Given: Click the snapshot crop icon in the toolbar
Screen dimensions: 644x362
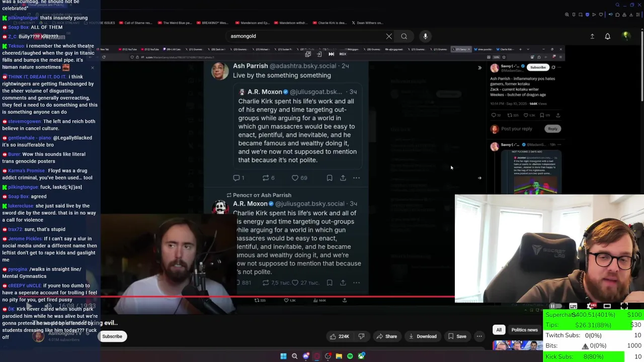Looking at the screenshot, I should [x=581, y=15].
